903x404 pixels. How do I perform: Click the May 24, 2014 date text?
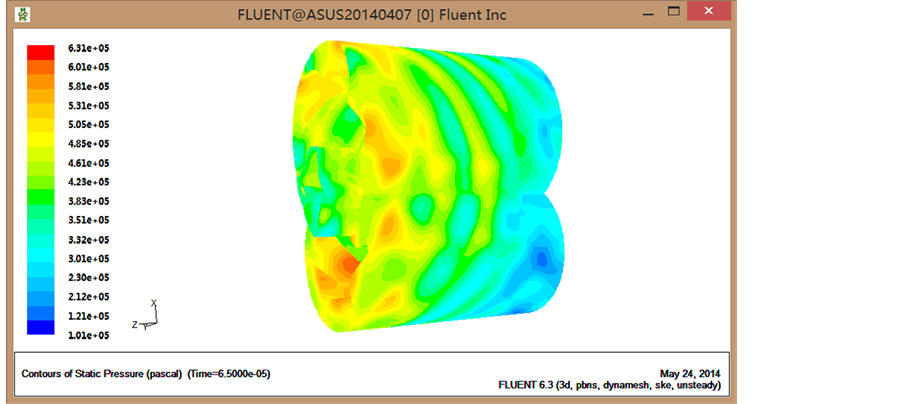pos(689,371)
